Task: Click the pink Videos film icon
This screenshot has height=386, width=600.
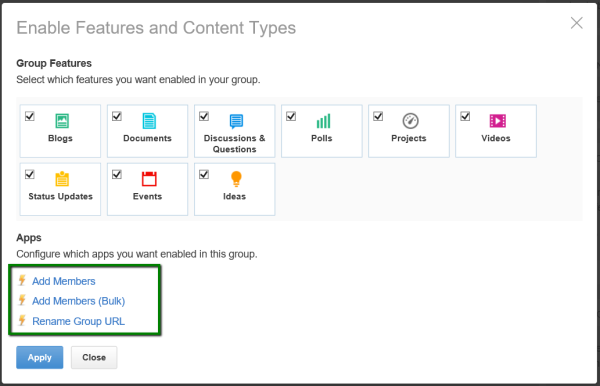Action: click(497, 121)
